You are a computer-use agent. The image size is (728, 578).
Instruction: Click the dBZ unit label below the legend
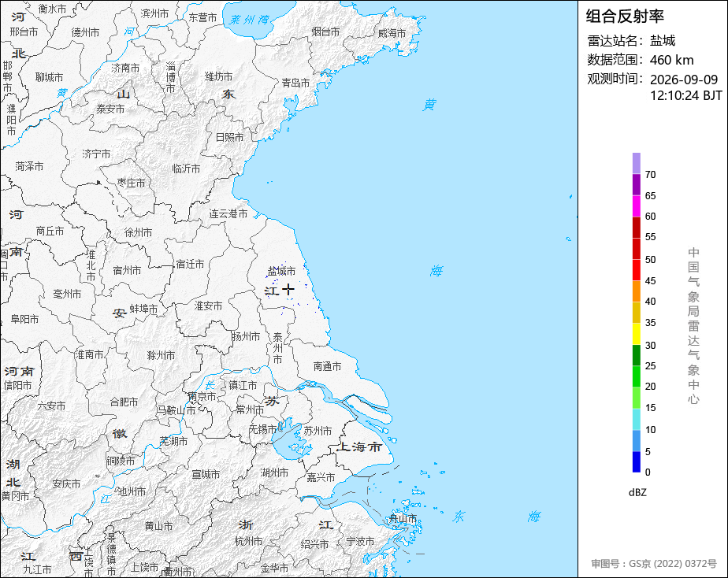pyautogui.click(x=637, y=493)
